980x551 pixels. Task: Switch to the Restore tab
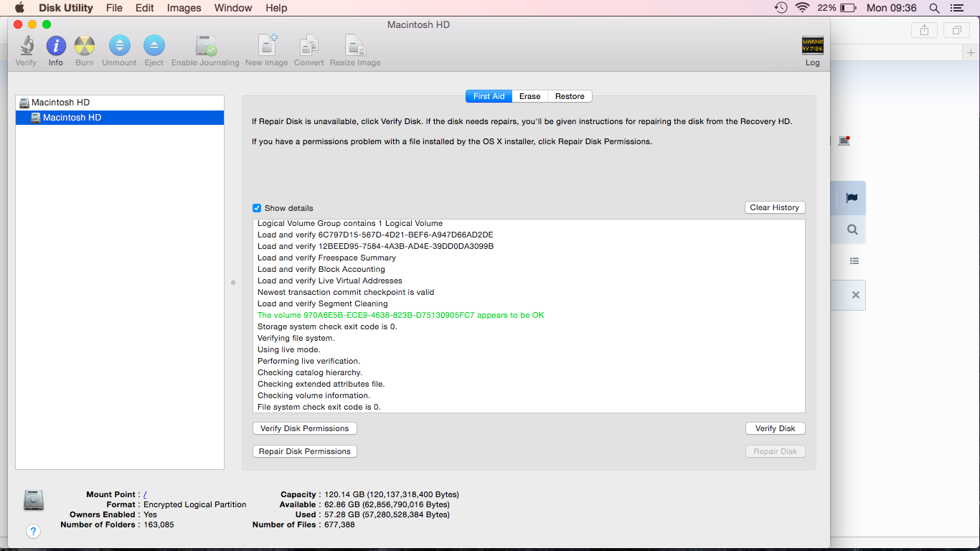pyautogui.click(x=570, y=96)
